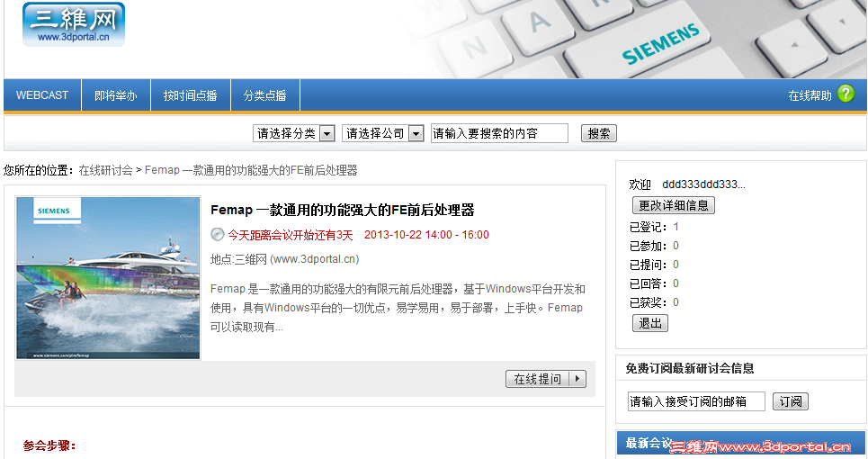868x459 pixels.
Task: Expand 请选择公司 company dropdown
Action: coord(383,133)
